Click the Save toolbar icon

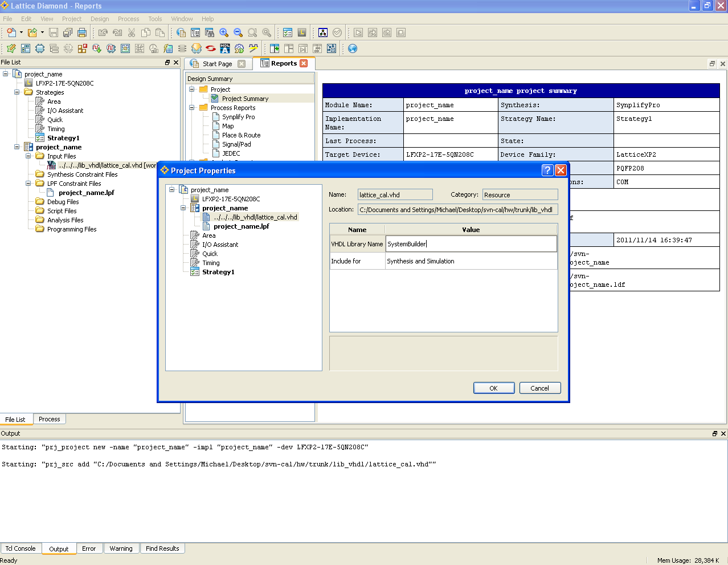[x=54, y=33]
